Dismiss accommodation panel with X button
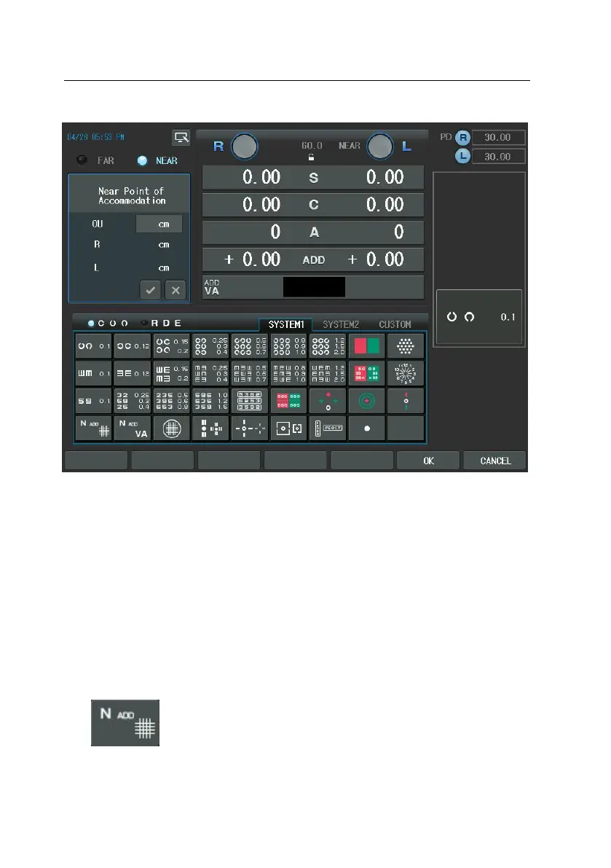Screen dimensions: 611x868 tap(176, 290)
